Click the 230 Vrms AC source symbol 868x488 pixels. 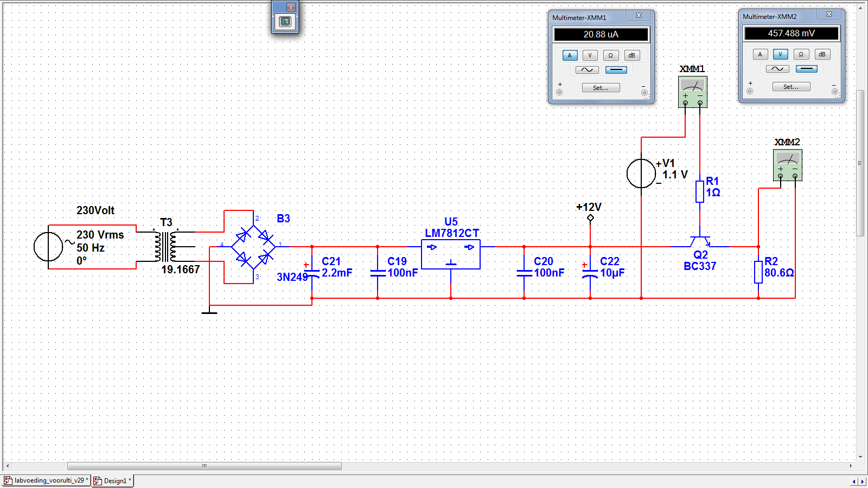tap(48, 247)
